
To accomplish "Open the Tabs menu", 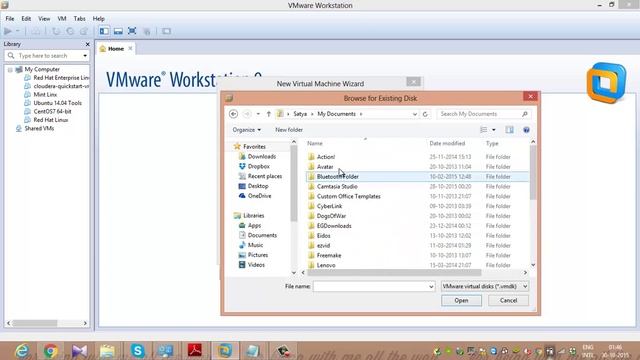I will click(x=80, y=18).
